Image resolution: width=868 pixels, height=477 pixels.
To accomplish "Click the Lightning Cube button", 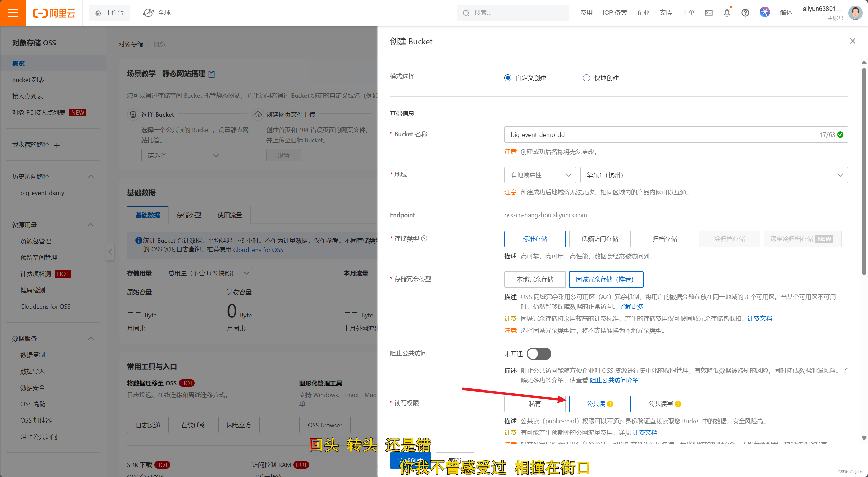I will click(239, 425).
